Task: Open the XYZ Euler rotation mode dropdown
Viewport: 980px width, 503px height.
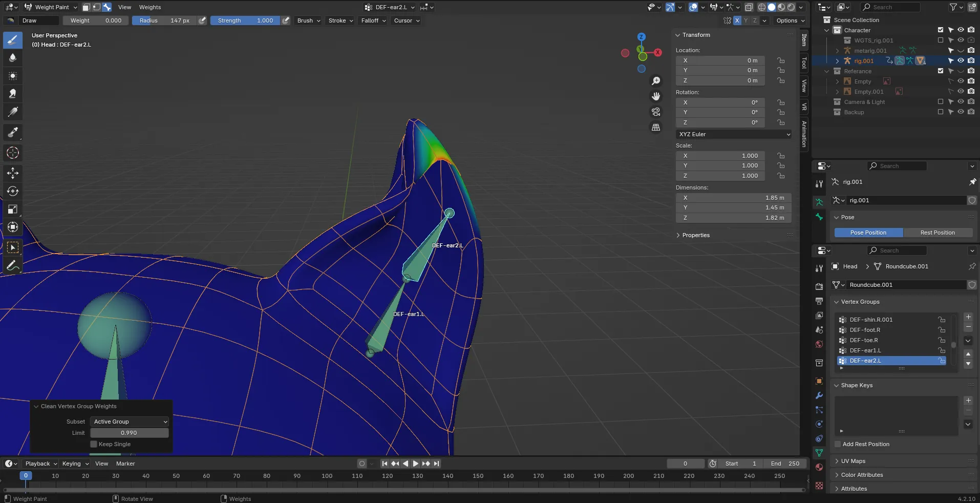Action: click(734, 134)
